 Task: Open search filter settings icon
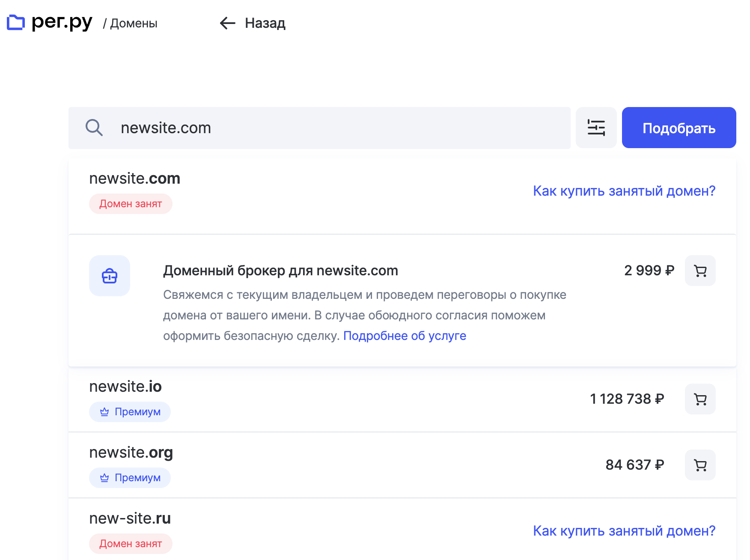(596, 128)
